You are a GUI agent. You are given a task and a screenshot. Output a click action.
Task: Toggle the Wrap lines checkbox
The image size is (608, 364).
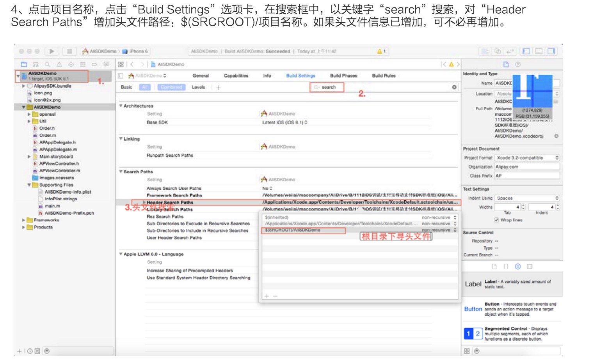[x=496, y=220]
